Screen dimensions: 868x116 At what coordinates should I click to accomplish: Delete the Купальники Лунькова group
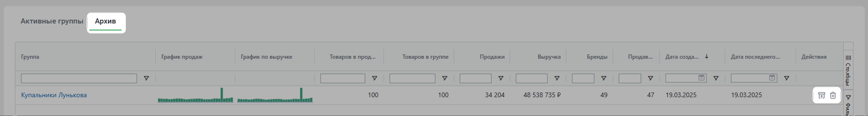click(833, 95)
